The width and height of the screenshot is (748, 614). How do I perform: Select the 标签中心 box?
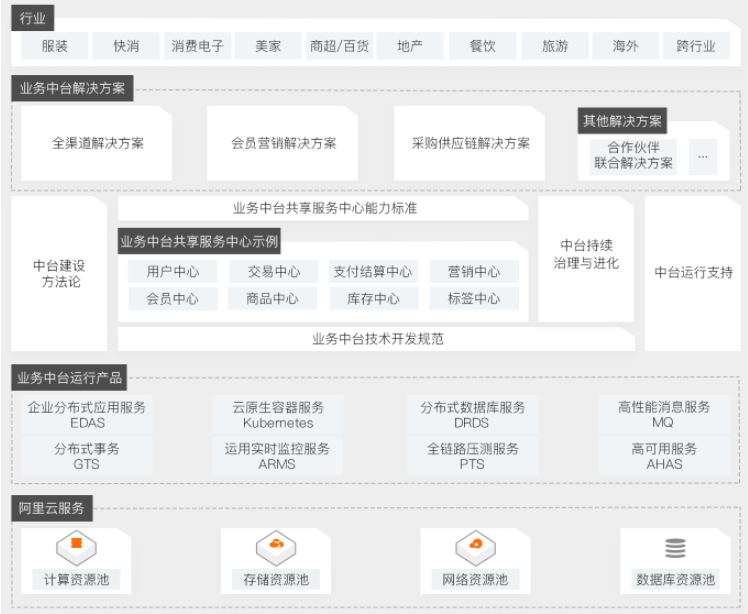point(474,299)
